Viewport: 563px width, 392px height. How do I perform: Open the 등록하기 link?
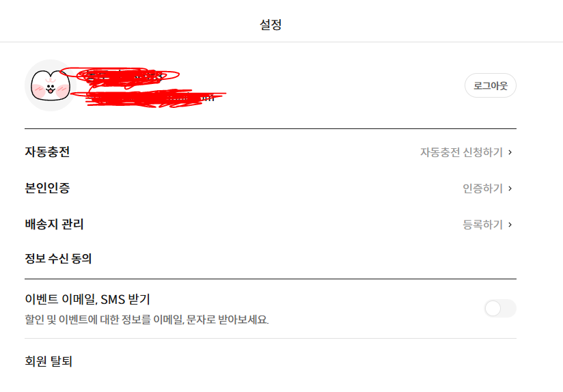pyautogui.click(x=482, y=225)
